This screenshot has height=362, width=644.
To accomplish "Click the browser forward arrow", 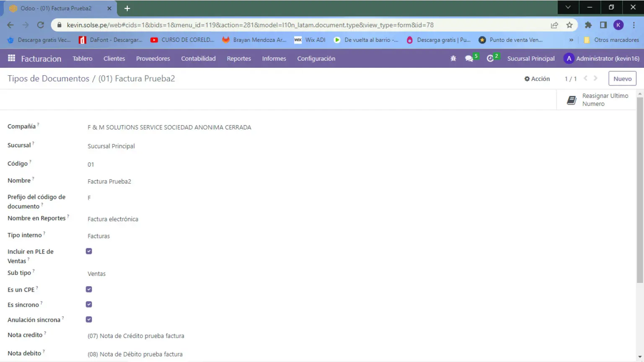I will 26,25.
